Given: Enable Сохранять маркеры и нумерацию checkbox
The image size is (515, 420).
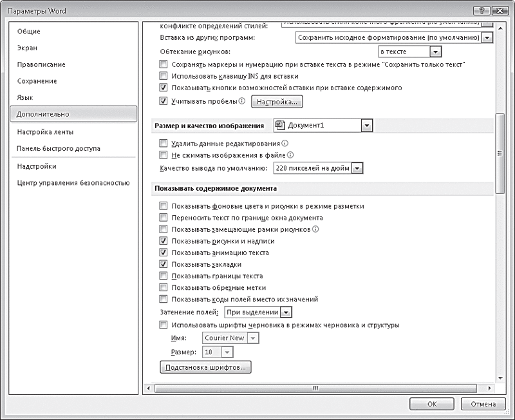Looking at the screenshot, I should 164,64.
